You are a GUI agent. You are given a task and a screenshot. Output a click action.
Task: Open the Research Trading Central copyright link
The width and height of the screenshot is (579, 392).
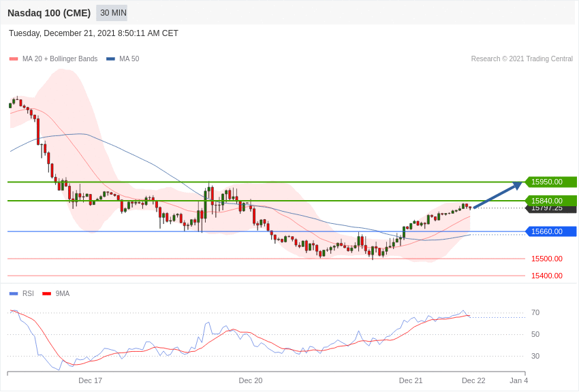tap(521, 59)
